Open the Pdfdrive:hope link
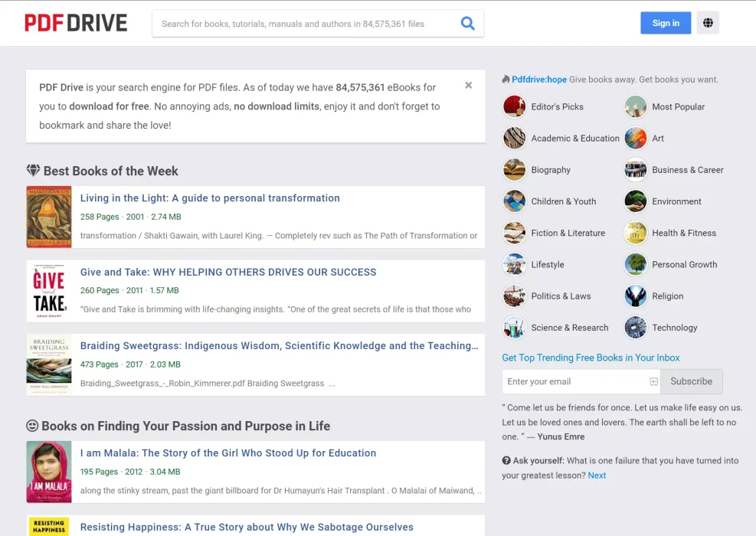756x536 pixels. point(539,80)
